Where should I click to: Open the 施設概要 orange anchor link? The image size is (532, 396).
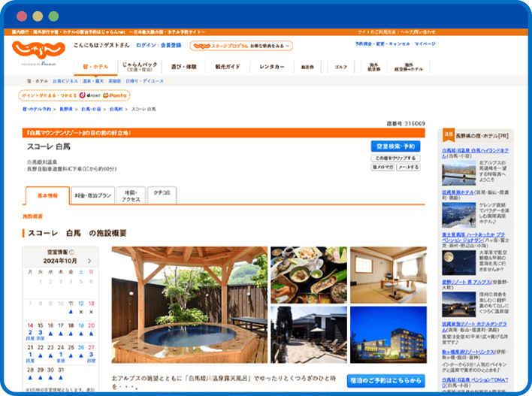[32, 216]
